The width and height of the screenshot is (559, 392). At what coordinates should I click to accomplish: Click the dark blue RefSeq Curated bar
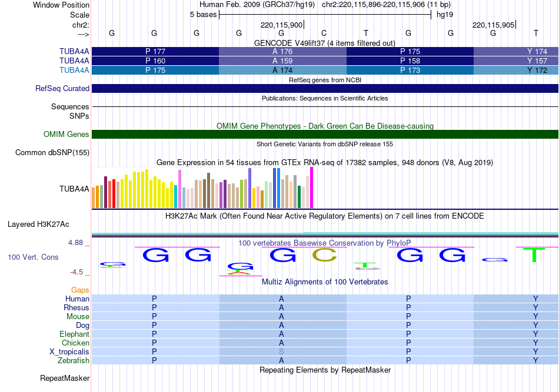(325, 88)
